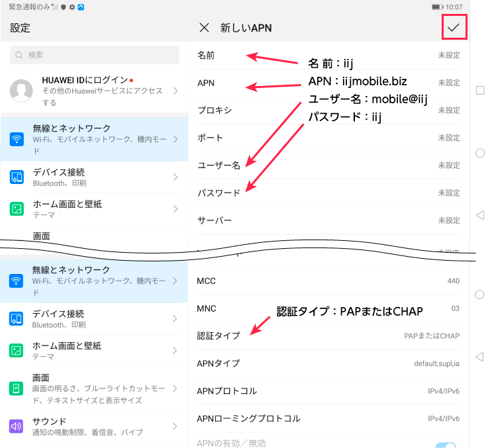Open the MCC setting row
Viewport: 490px width, 448px height.
click(328, 281)
